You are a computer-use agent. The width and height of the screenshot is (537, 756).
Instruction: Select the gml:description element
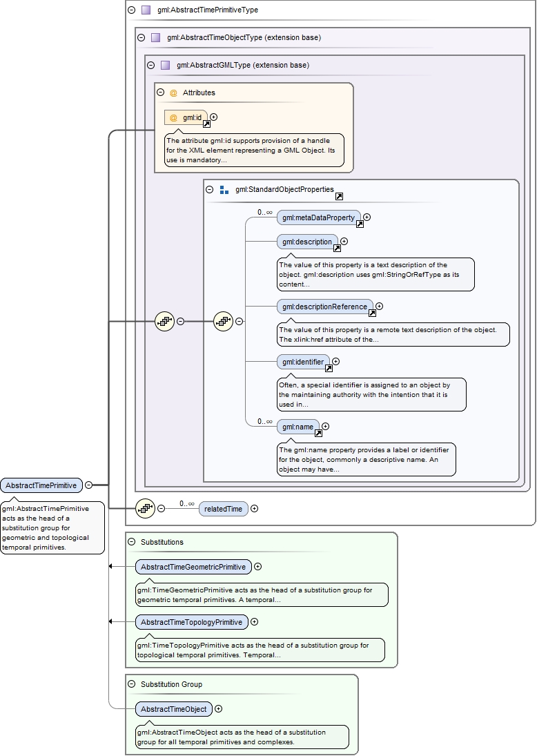click(307, 242)
